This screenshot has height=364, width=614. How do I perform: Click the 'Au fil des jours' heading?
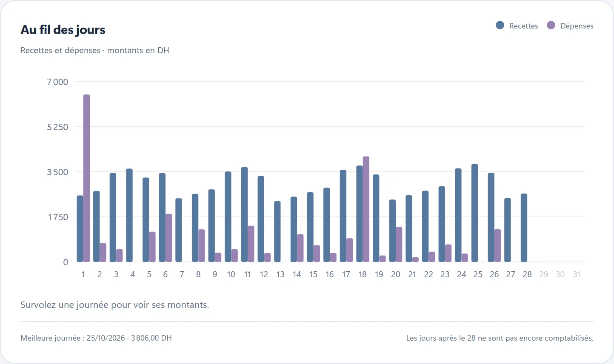63,30
